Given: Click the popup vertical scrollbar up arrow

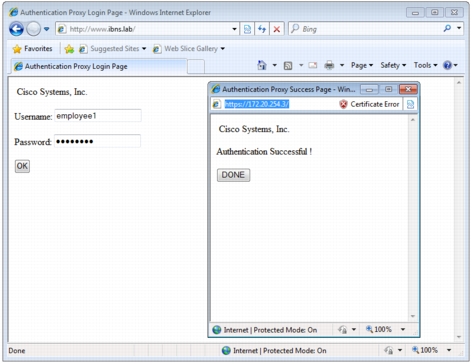Looking at the screenshot, I should 413,120.
